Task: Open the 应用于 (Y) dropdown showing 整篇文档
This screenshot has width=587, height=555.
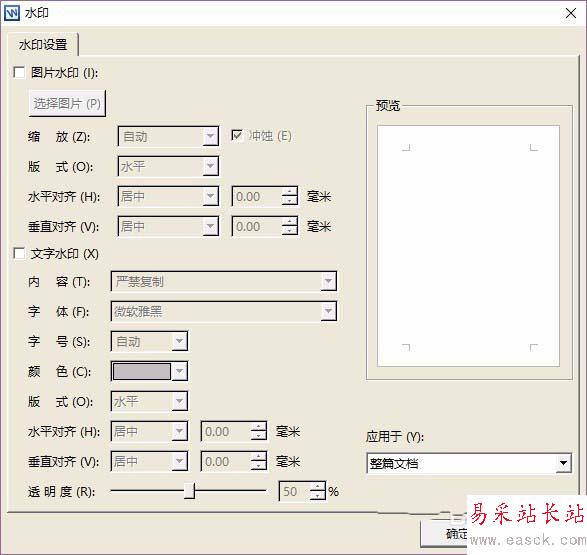Action: (469, 463)
